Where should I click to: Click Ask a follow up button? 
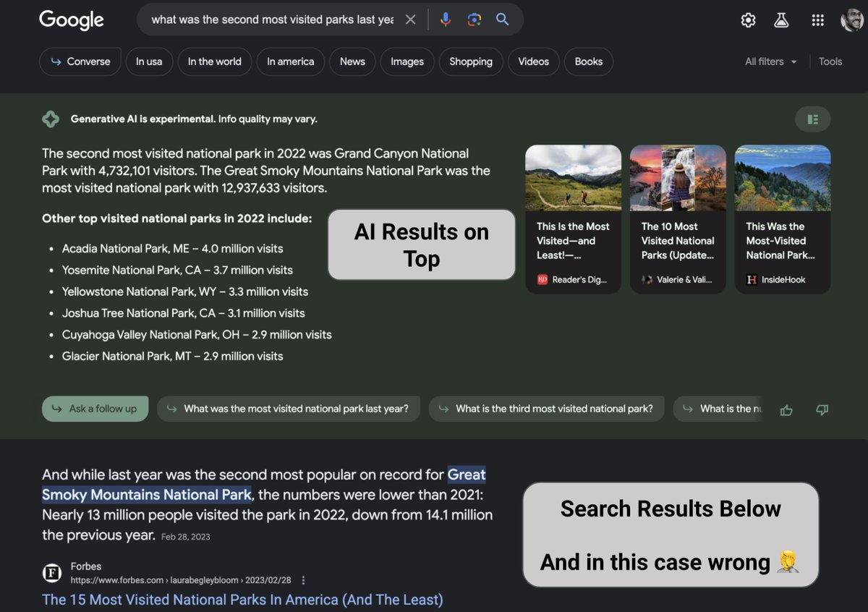point(95,409)
